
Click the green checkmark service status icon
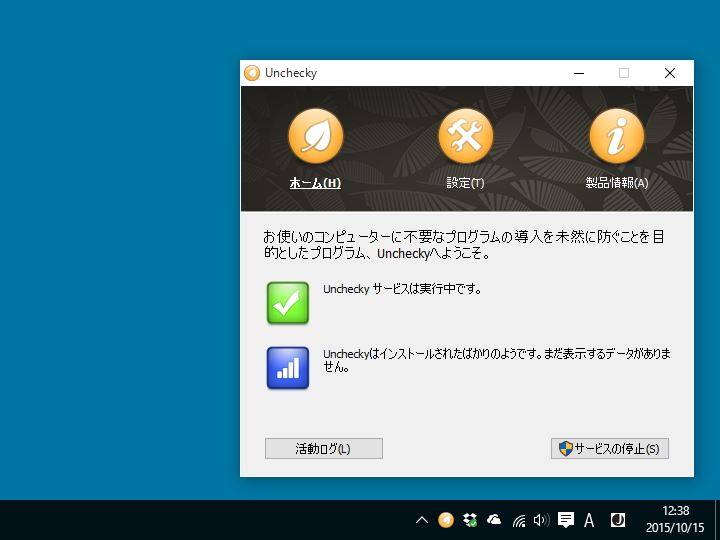click(x=288, y=303)
